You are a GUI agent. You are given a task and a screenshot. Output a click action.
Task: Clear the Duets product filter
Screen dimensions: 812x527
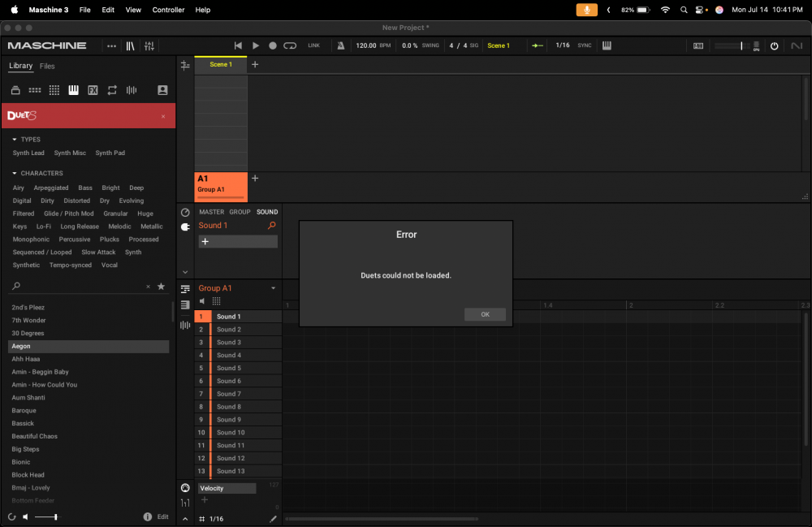point(163,116)
